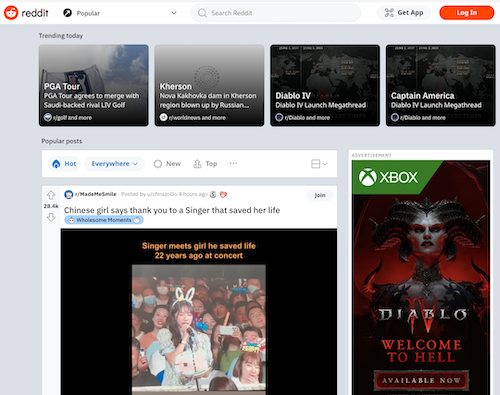Click r/golf community avatar icon
This screenshot has width=500, height=395.
click(x=48, y=117)
